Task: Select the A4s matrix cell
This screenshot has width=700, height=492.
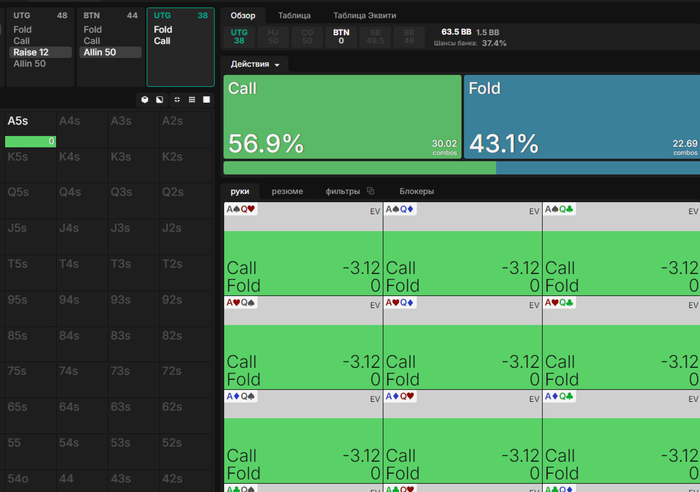Action: [x=82, y=130]
